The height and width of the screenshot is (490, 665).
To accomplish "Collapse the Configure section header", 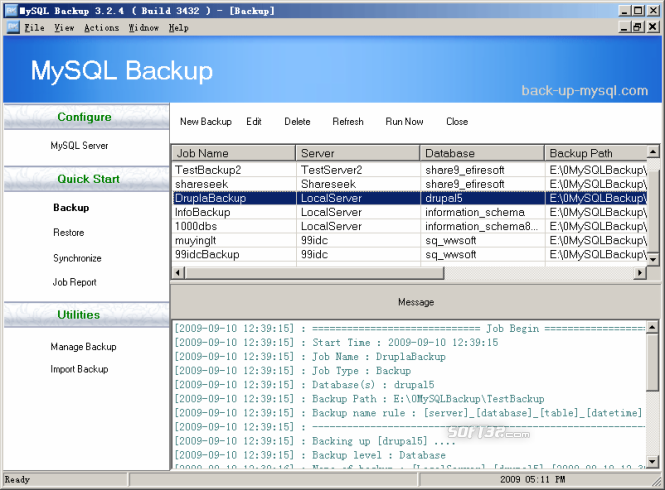I will click(87, 117).
